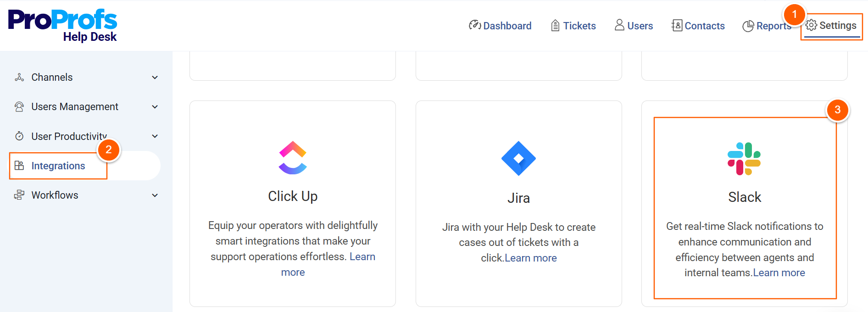Image resolution: width=868 pixels, height=312 pixels.
Task: Click the Tickets clipboard icon
Action: click(x=555, y=26)
